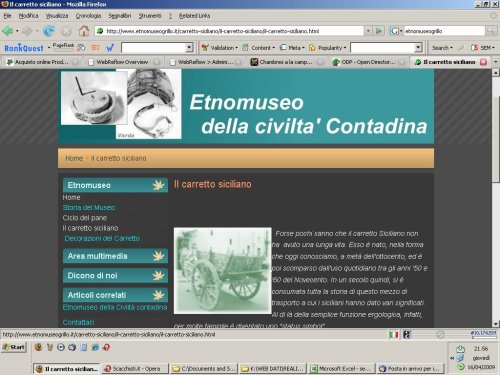Click the leaf icon on Articoli correlati header
This screenshot has width=500, height=375.
(x=158, y=295)
